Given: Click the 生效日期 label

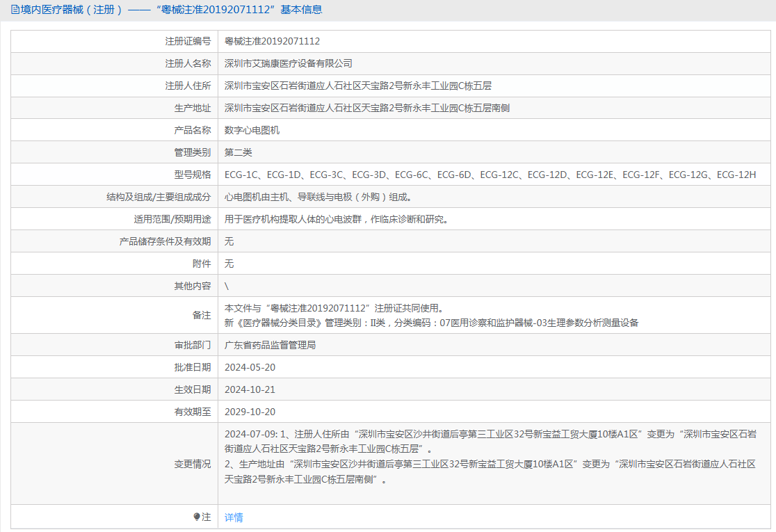Looking at the screenshot, I should 193,390.
